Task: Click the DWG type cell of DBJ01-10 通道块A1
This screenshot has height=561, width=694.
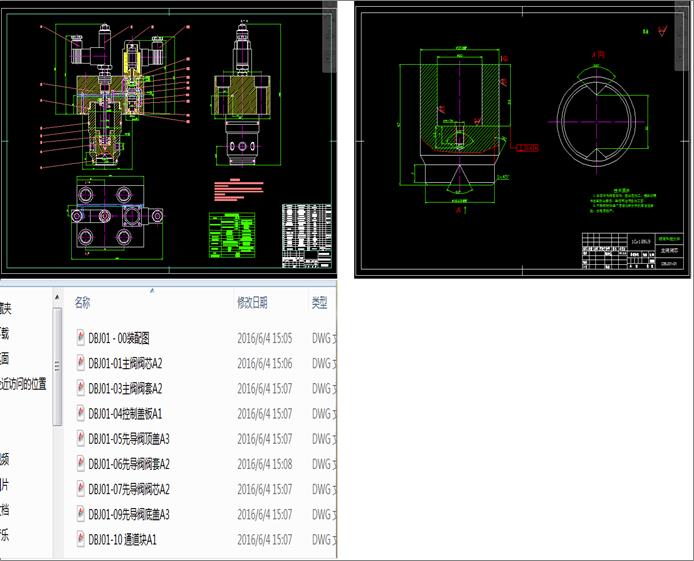Action: point(324,540)
